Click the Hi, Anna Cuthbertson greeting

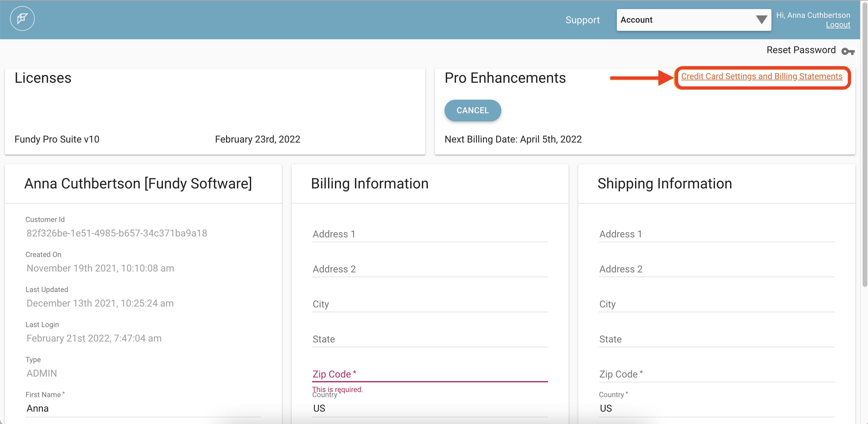[x=813, y=15]
